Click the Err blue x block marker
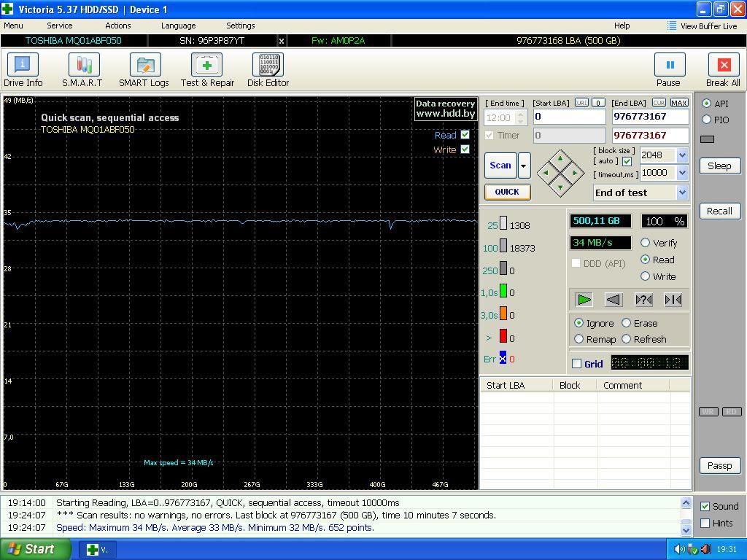This screenshot has width=747, height=560. [503, 358]
